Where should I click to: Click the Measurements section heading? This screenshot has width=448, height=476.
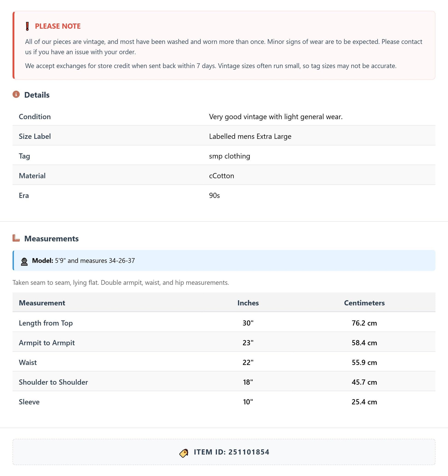[x=52, y=239]
